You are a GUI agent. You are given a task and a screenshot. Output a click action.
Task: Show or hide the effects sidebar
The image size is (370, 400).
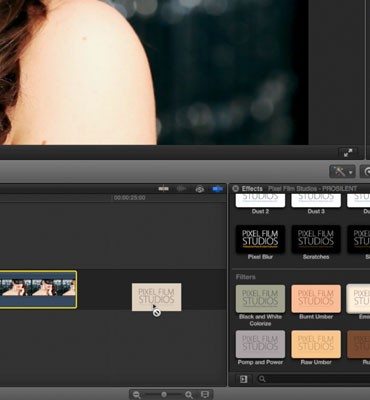pyautogui.click(x=244, y=379)
